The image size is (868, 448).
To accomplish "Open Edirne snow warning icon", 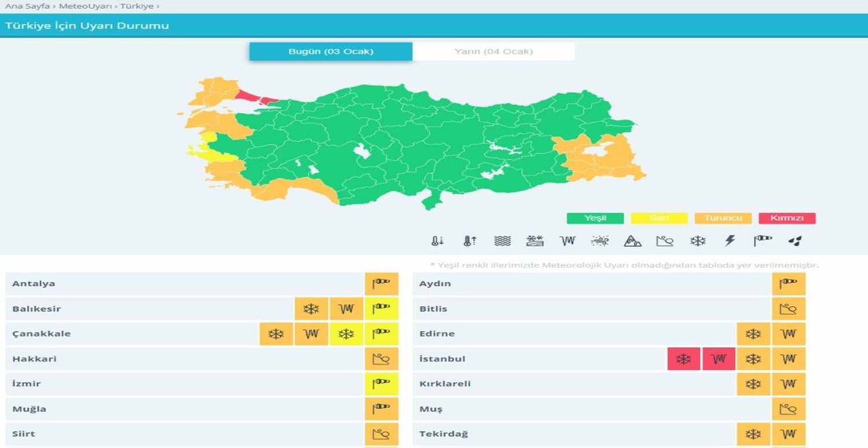I will tap(753, 333).
